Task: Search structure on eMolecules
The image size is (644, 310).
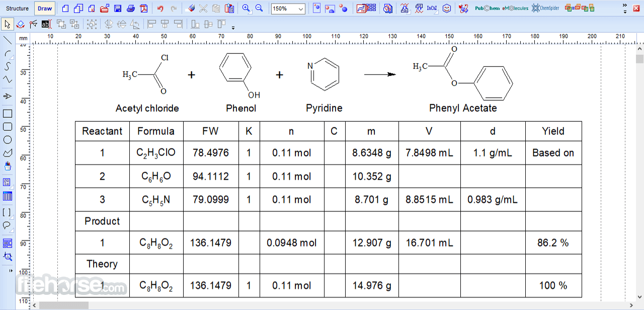Action: [515, 9]
